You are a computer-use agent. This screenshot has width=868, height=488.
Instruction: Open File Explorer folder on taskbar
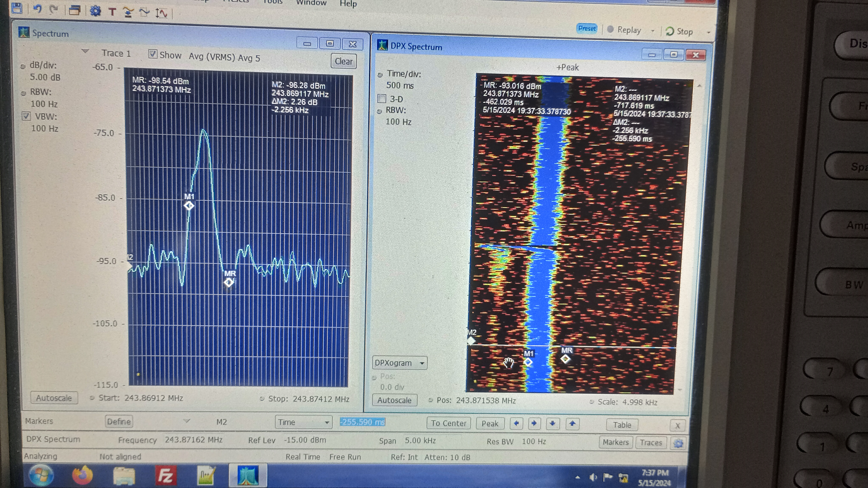pos(124,475)
